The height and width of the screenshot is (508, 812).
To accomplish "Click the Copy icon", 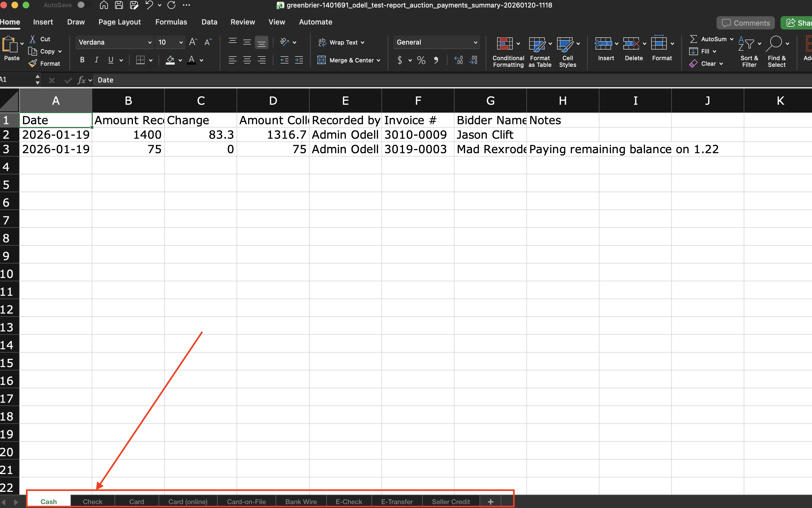I will (33, 52).
